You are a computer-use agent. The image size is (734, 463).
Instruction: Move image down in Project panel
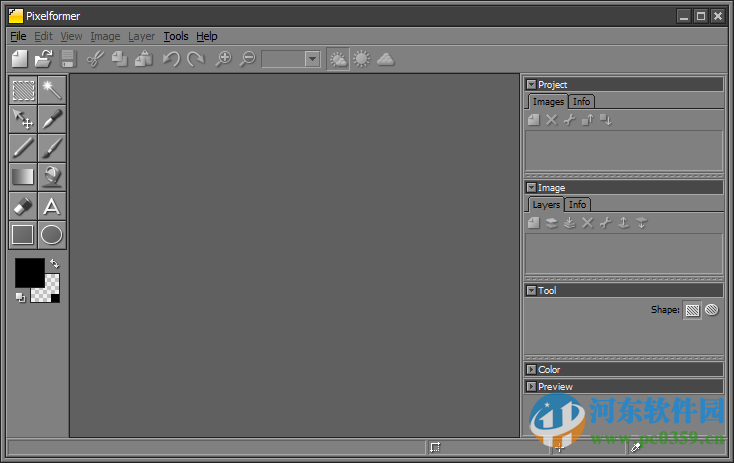pos(606,120)
